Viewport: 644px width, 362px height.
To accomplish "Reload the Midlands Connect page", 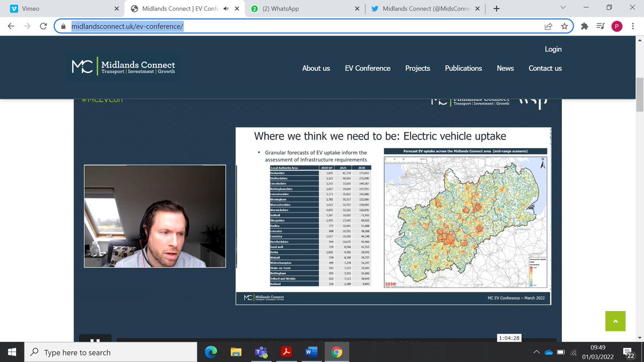I will [x=44, y=26].
